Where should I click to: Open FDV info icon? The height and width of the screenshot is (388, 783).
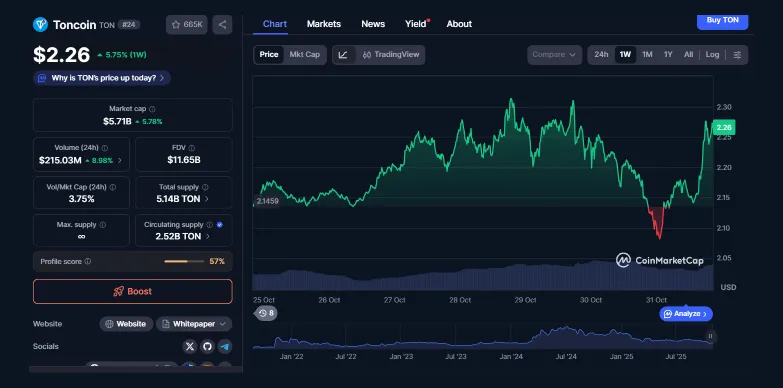[x=192, y=148]
